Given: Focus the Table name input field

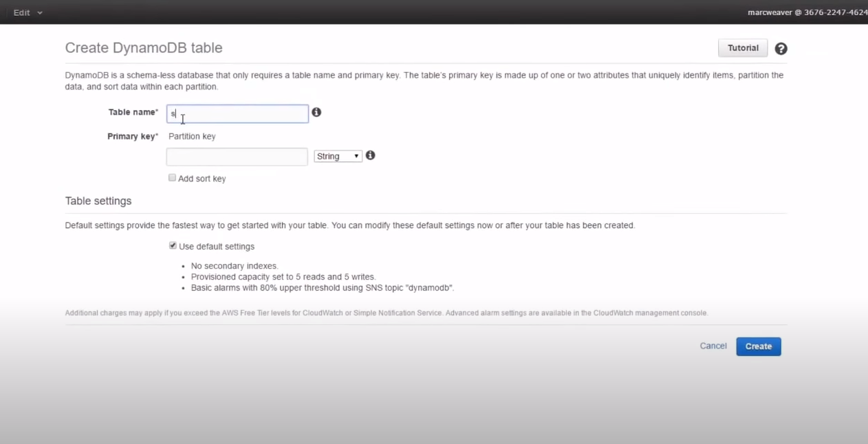Looking at the screenshot, I should (x=237, y=113).
